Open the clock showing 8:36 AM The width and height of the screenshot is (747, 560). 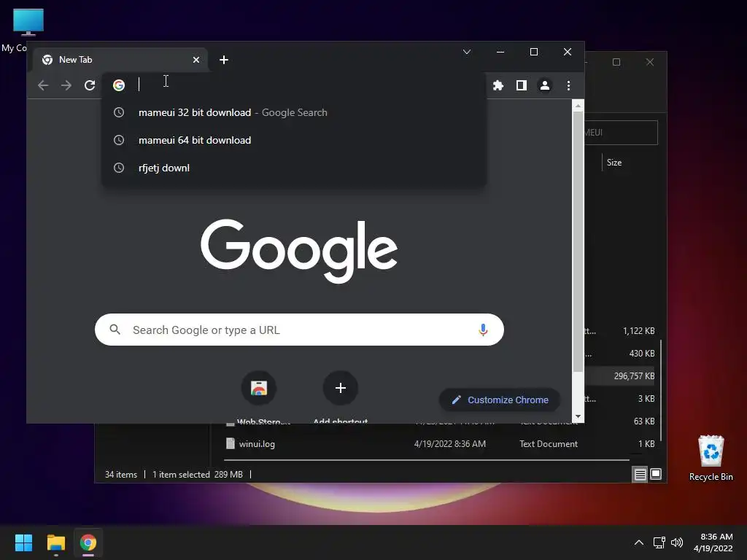tap(713, 542)
